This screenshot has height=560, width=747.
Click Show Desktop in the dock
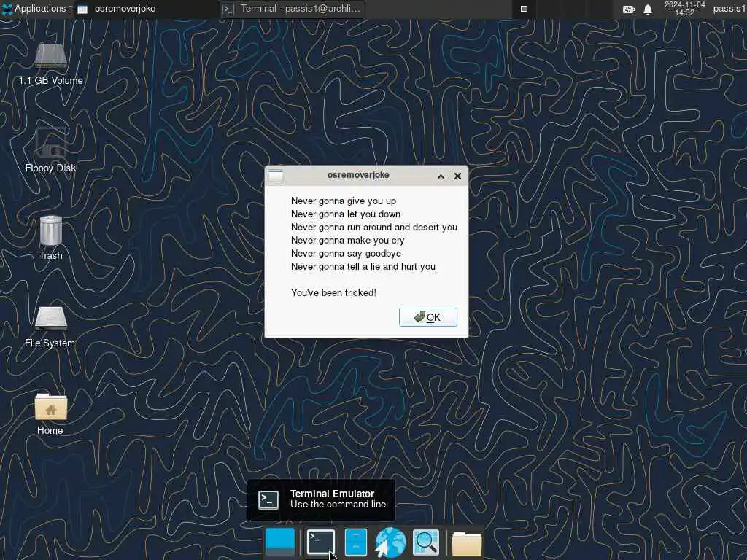tap(280, 542)
